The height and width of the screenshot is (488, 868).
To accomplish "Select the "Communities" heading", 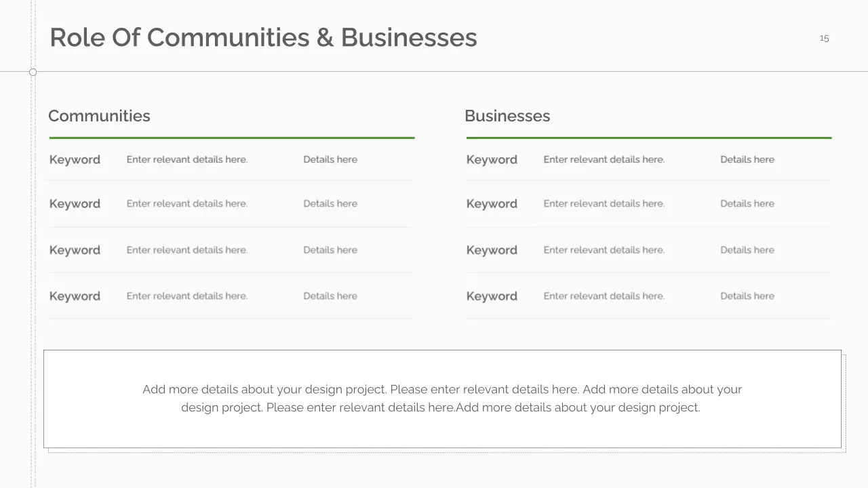I will [x=99, y=116].
